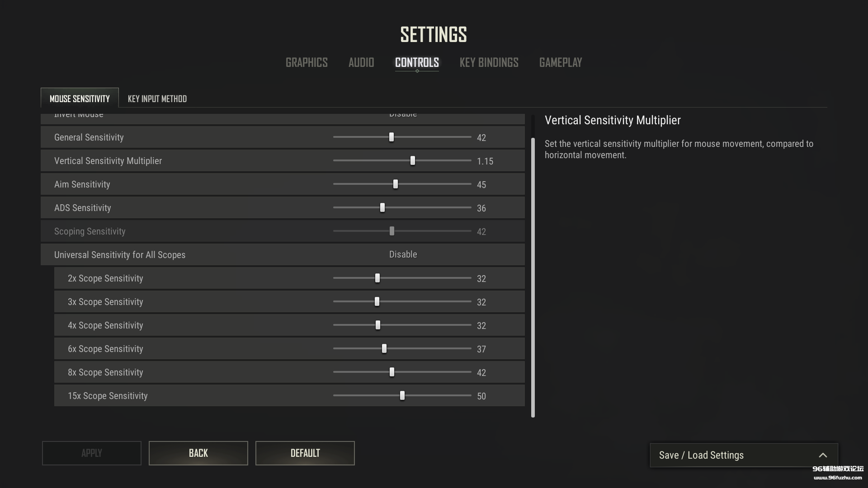868x488 pixels.
Task: Open the Key Bindings tab
Action: (x=489, y=62)
